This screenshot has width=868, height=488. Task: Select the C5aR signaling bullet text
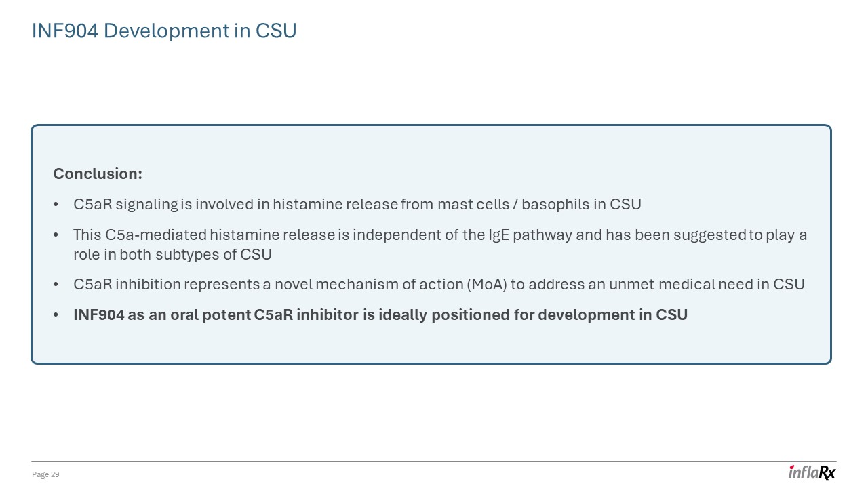tap(357, 205)
